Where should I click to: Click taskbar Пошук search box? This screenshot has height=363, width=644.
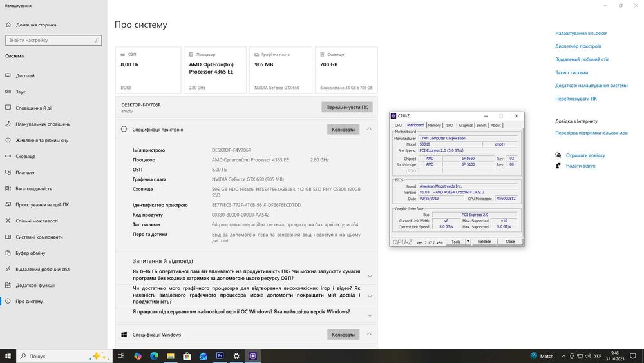coord(64,356)
